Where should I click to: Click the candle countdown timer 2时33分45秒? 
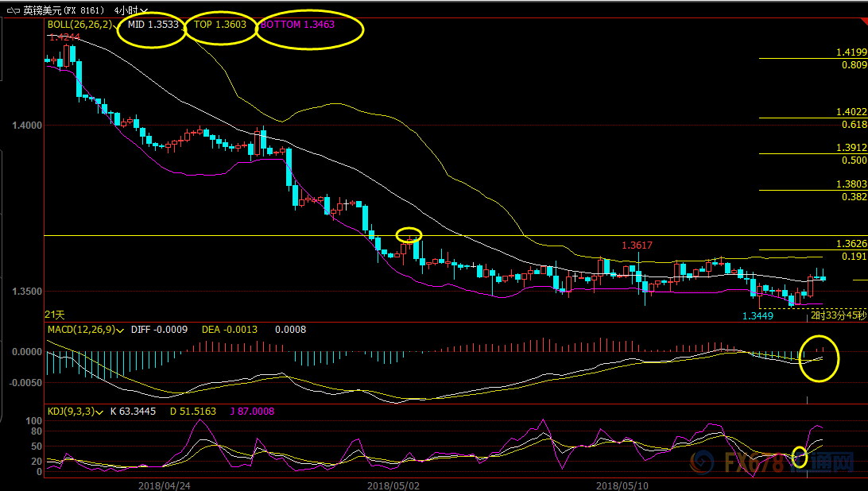pyautogui.click(x=838, y=316)
